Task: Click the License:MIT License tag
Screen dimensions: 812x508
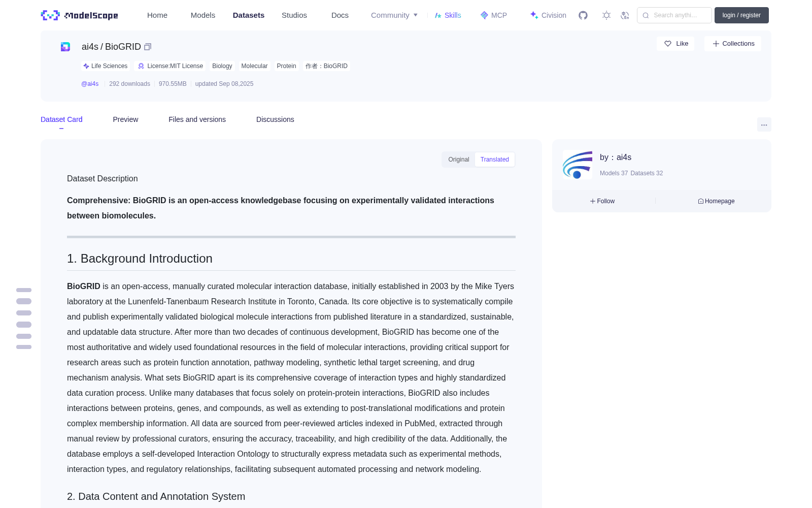Action: click(170, 66)
